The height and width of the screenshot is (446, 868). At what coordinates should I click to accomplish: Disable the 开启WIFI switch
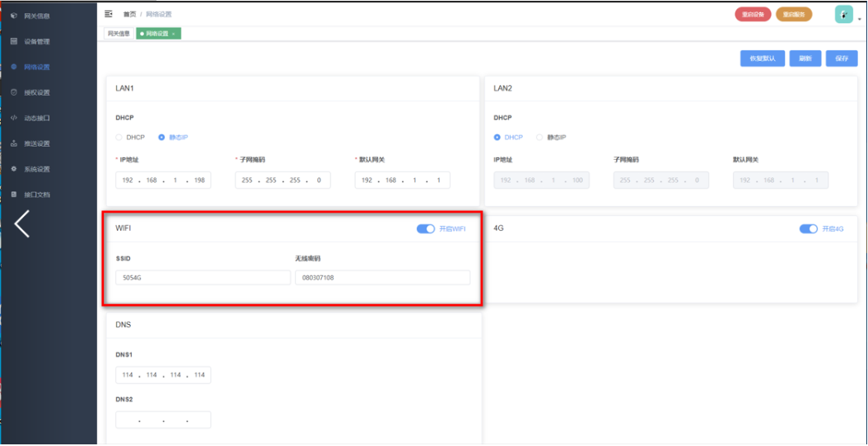tap(425, 228)
